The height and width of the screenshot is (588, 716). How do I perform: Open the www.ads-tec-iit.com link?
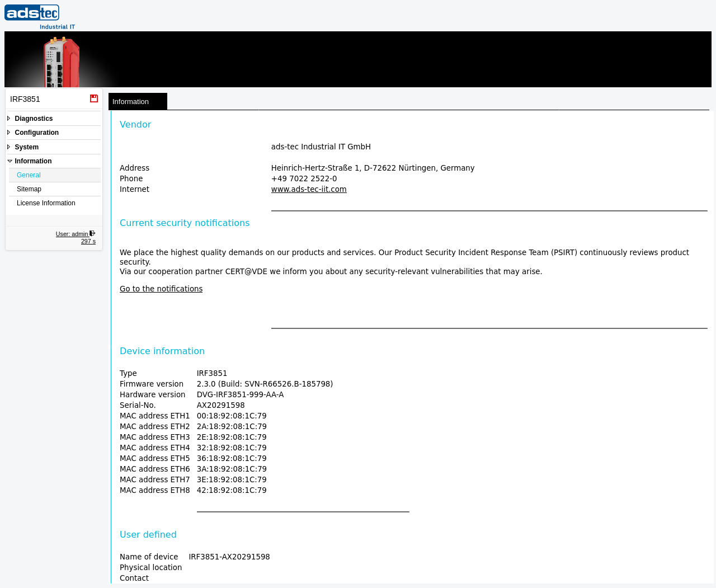pyautogui.click(x=309, y=189)
